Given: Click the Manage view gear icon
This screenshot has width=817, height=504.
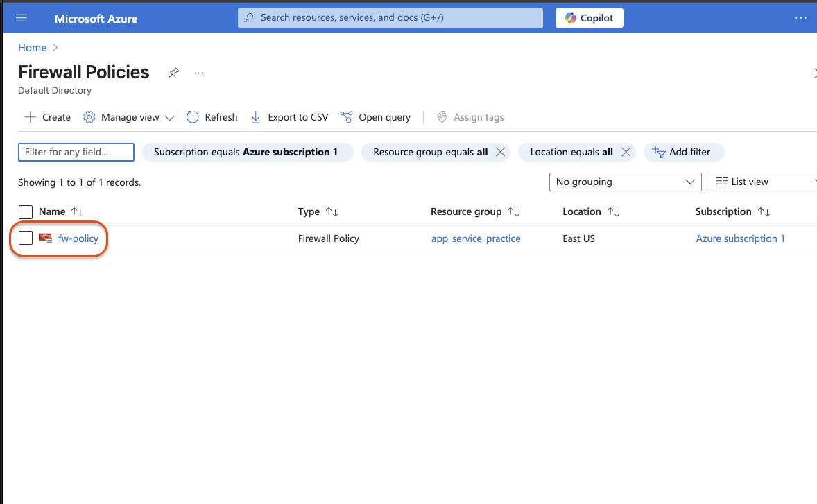Looking at the screenshot, I should [x=89, y=117].
